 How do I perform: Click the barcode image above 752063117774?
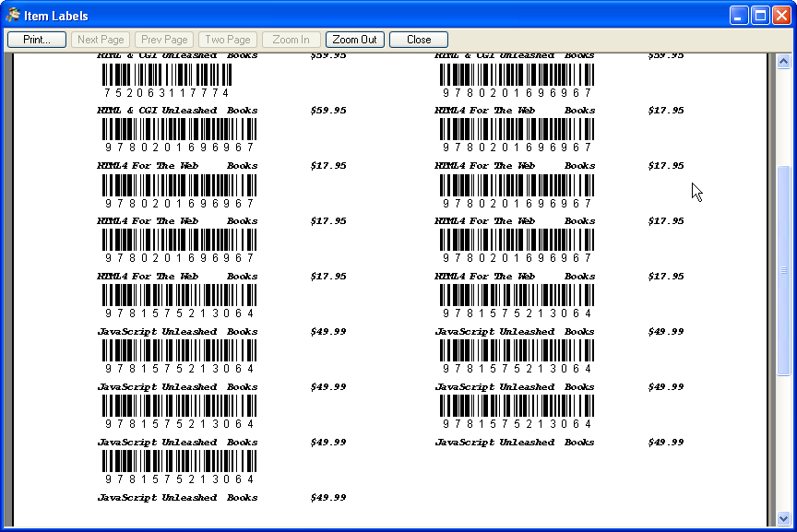tap(167, 76)
